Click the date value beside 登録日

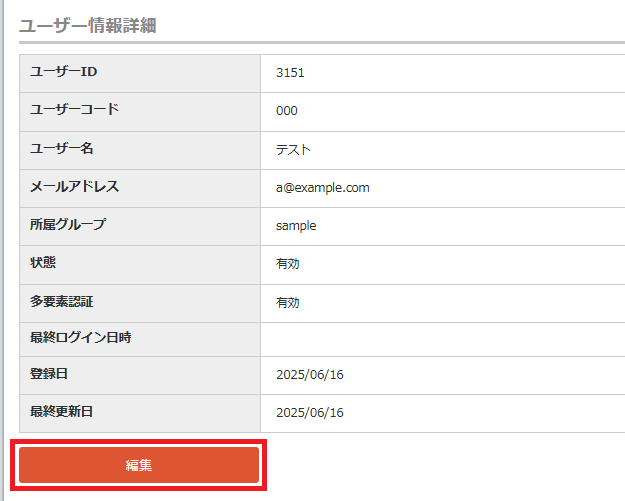[310, 375]
